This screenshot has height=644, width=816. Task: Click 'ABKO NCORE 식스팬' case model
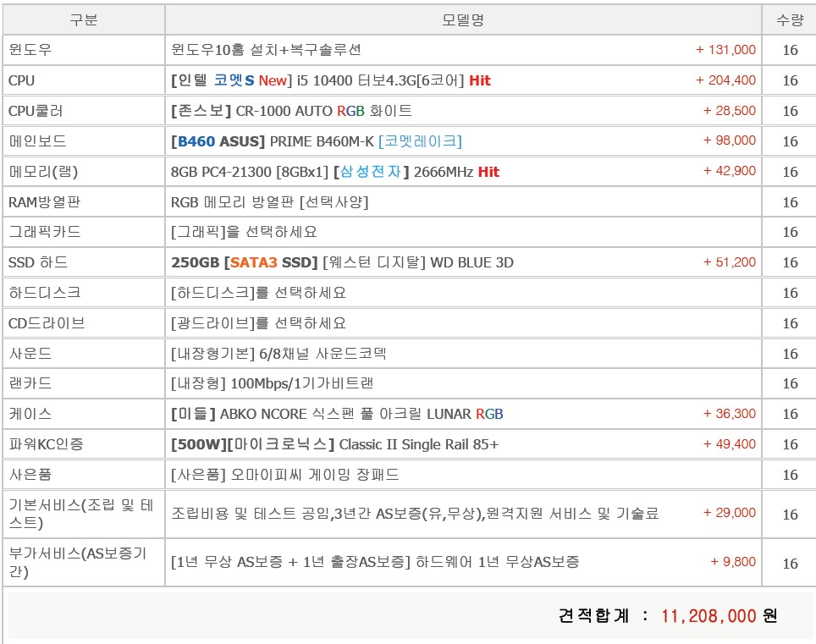click(x=287, y=414)
